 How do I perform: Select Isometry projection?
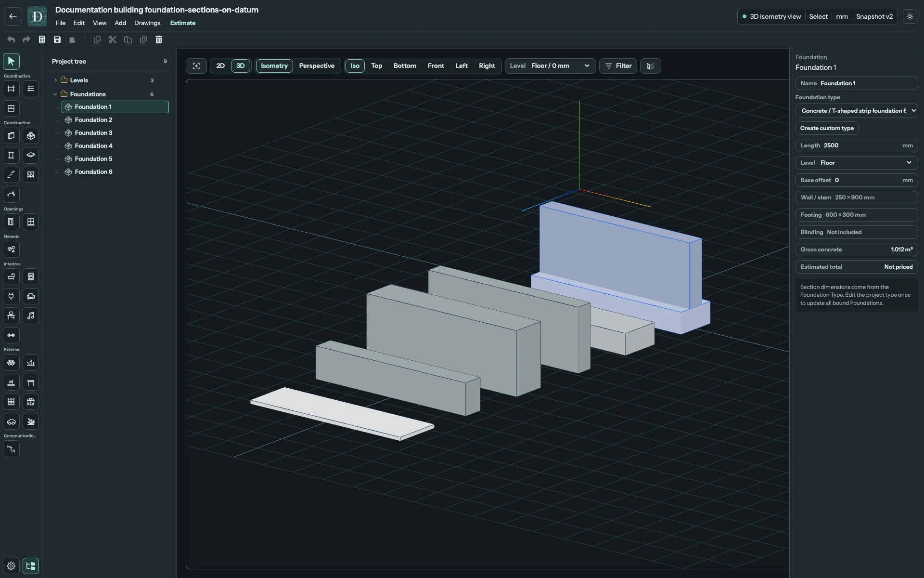tap(274, 66)
